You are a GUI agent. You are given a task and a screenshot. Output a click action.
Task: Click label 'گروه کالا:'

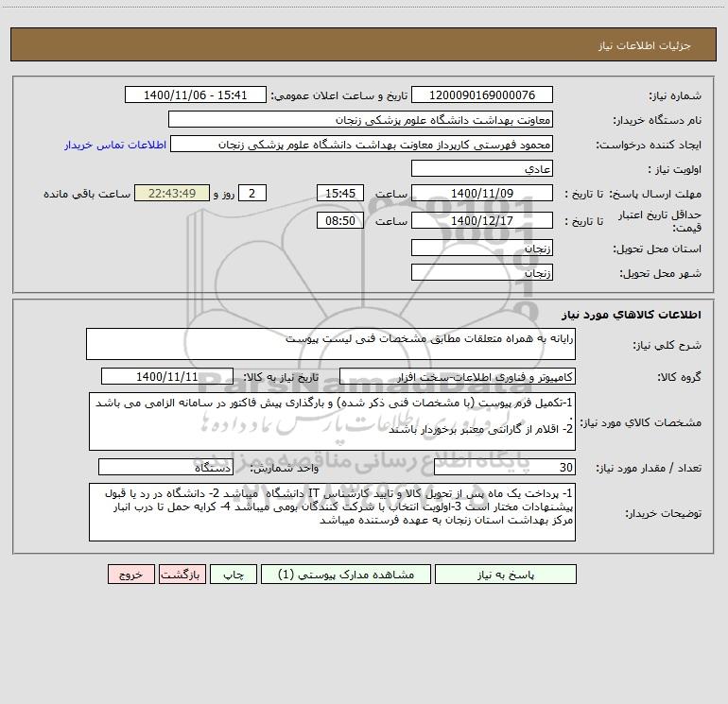point(679,377)
